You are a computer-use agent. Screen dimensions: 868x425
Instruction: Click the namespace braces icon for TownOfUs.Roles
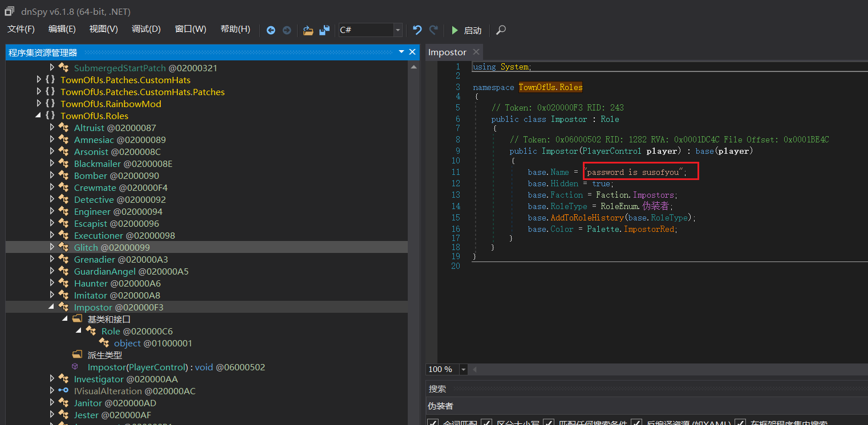(50, 116)
